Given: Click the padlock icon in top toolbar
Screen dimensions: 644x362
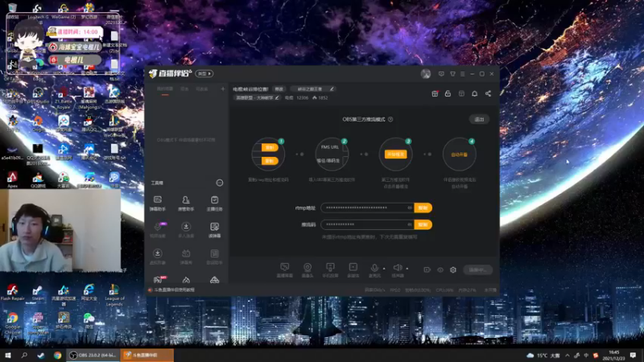Looking at the screenshot, I should tap(448, 93).
